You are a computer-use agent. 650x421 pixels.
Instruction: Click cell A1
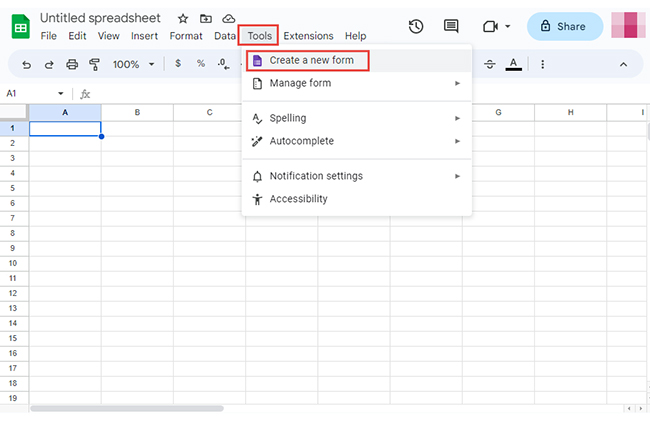[x=65, y=128]
